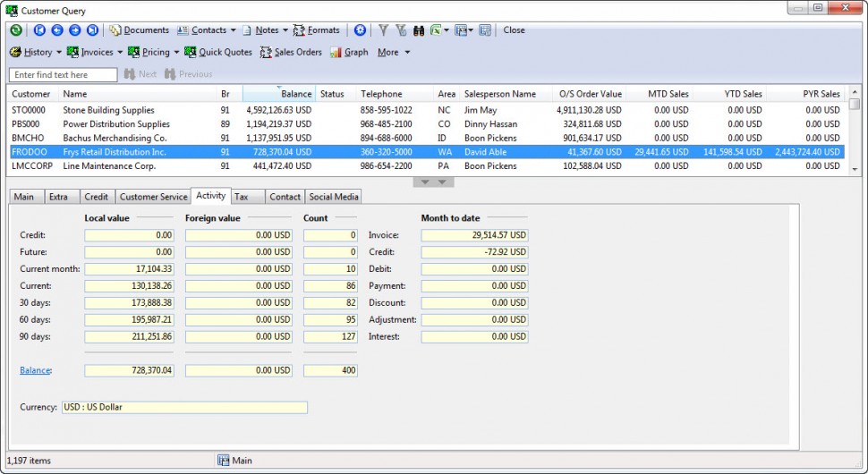Click the layout view icon
The width and height of the screenshot is (868, 474).
(461, 30)
